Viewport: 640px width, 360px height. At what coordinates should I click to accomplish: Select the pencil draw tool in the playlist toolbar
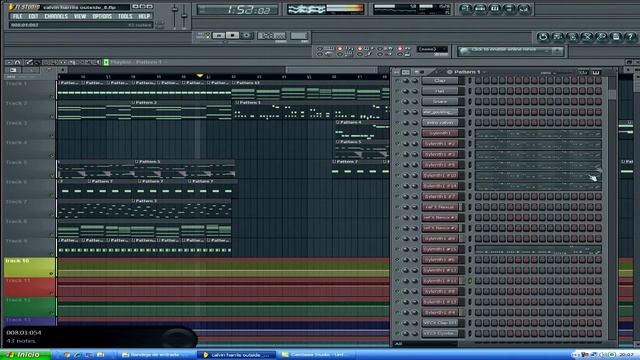pyautogui.click(x=29, y=62)
